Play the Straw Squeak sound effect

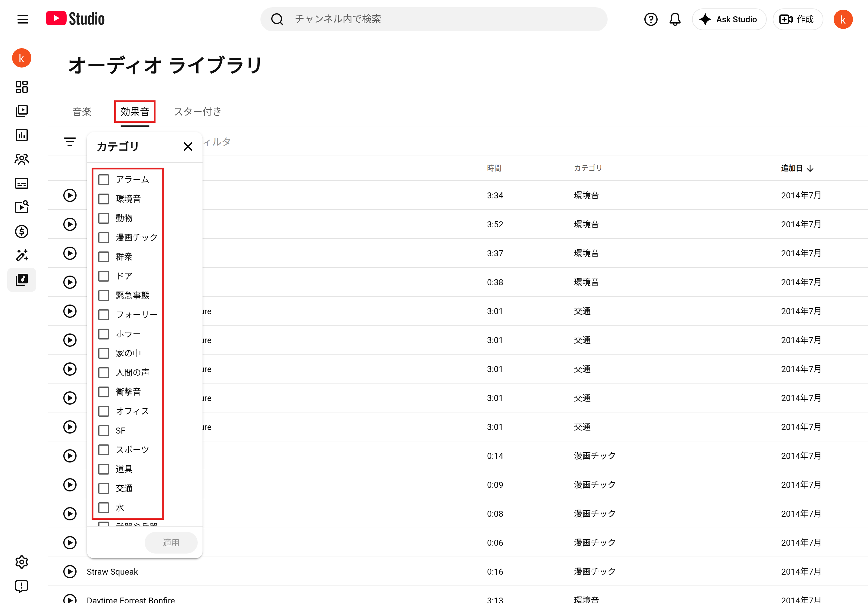pyautogui.click(x=70, y=572)
